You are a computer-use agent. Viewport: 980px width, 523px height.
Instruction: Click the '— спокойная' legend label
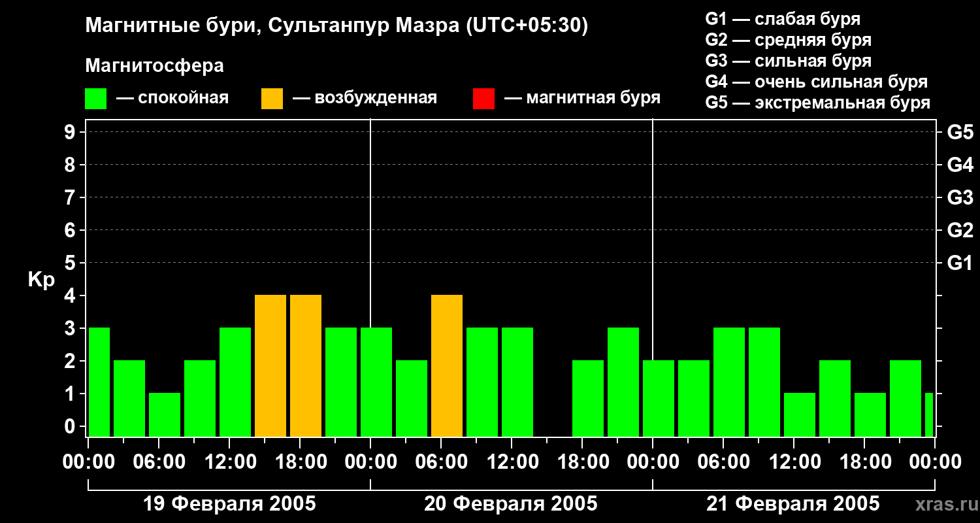tap(172, 99)
